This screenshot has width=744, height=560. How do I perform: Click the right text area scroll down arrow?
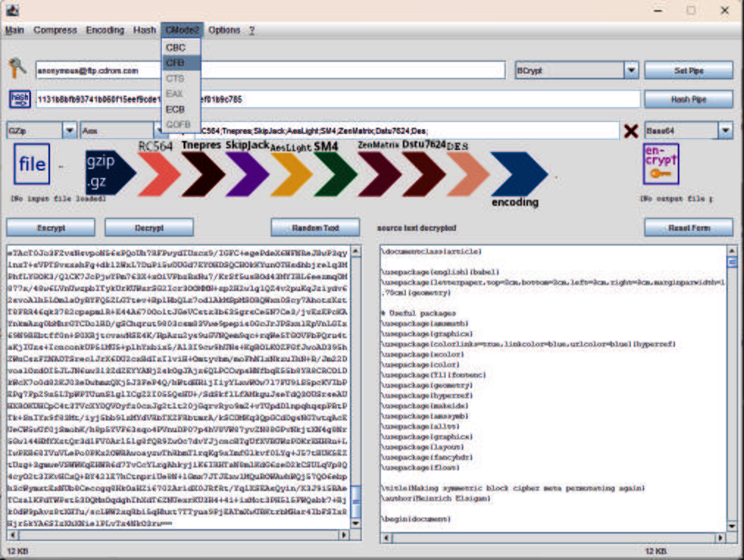(x=732, y=526)
